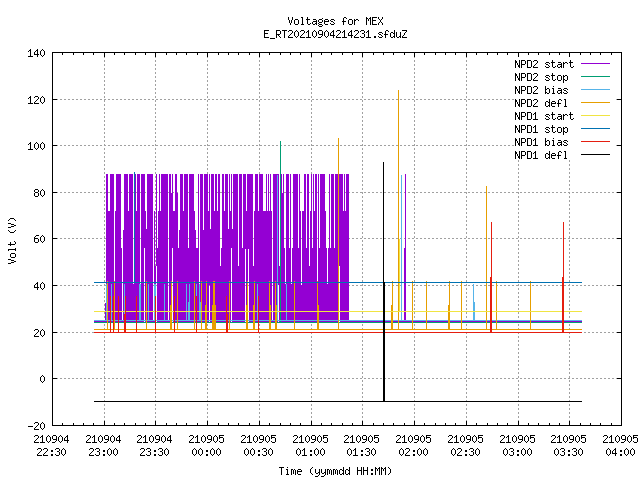Click the y-axis tick value 60
Screen dimensions: 640x480
pyautogui.click(x=40, y=239)
